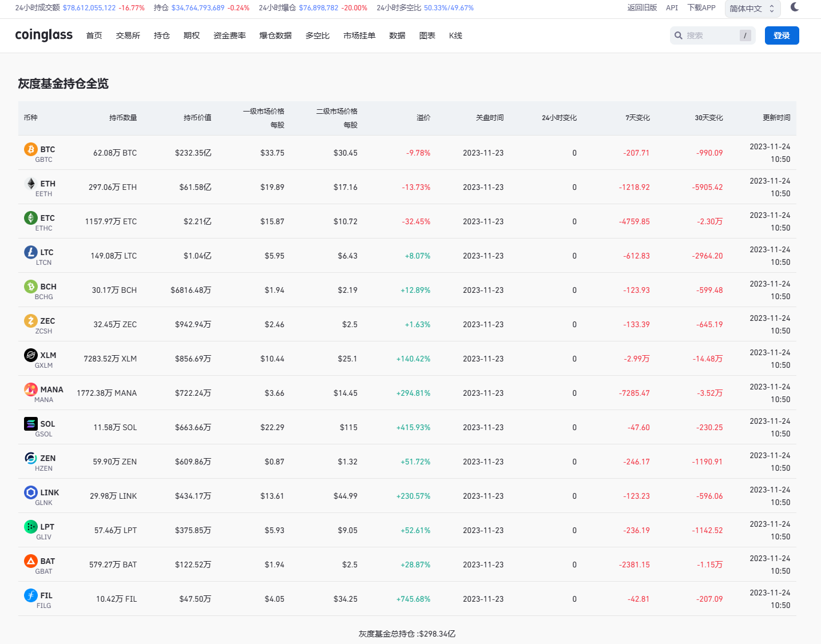This screenshot has height=644, width=821.
Task: Click the ZEC Zcash coin icon
Action: tap(30, 321)
